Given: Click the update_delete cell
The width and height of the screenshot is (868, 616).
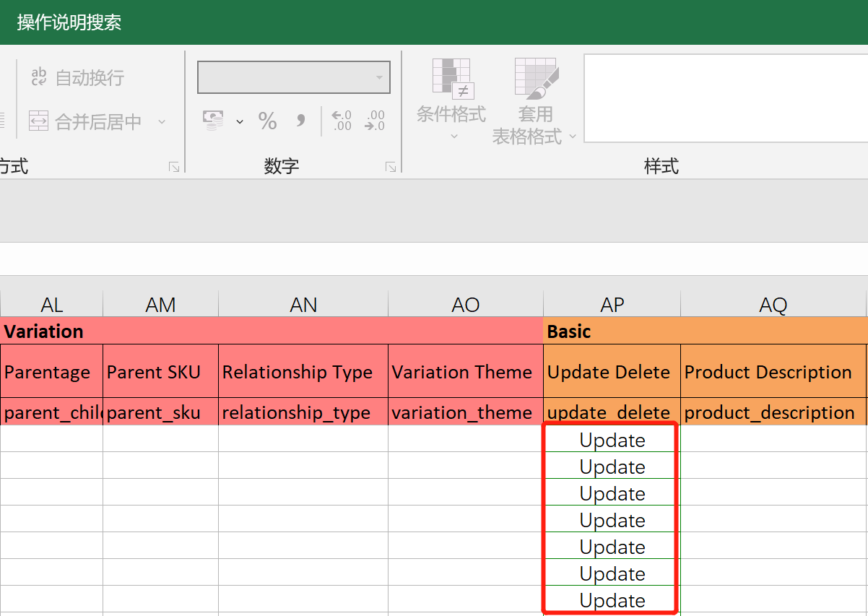Looking at the screenshot, I should [612, 412].
